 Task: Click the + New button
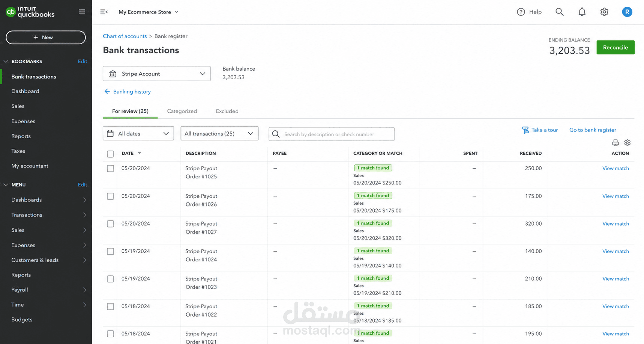tap(46, 38)
